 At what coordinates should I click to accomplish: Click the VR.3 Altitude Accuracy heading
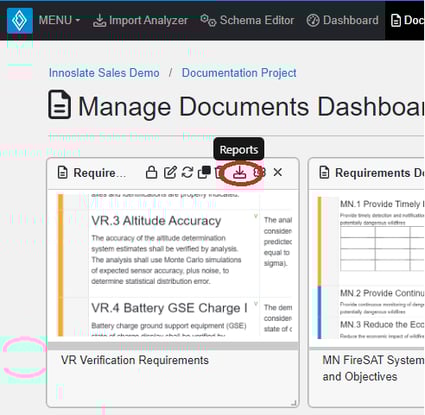[156, 221]
